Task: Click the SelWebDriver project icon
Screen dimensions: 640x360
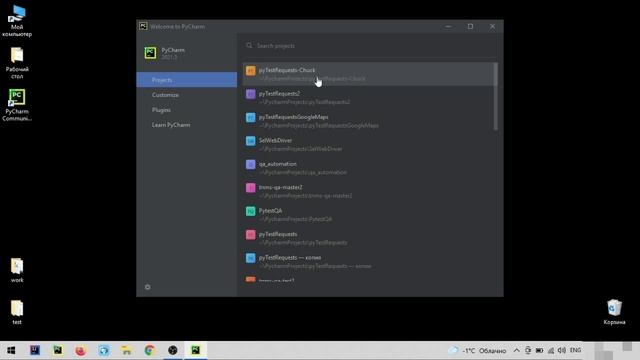Action: click(251, 141)
